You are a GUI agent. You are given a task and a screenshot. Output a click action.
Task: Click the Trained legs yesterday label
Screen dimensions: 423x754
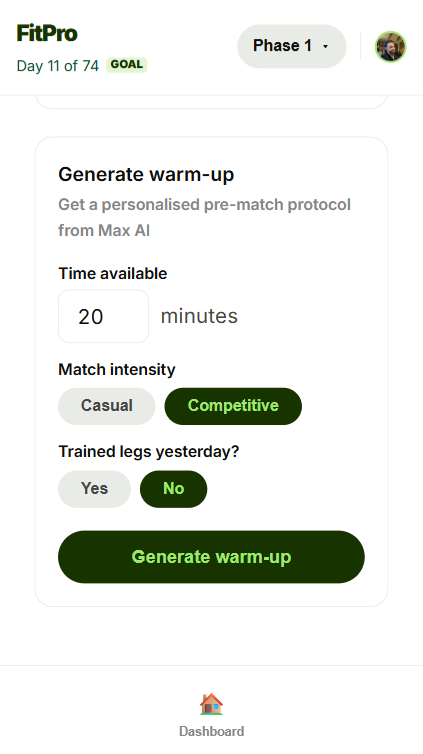149,452
